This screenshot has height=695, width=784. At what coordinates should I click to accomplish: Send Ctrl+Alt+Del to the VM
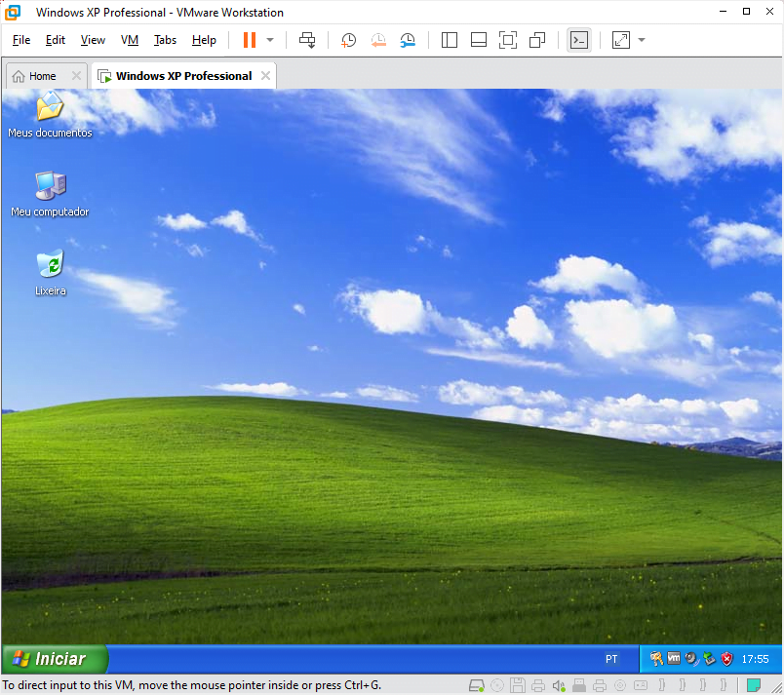pyautogui.click(x=307, y=40)
